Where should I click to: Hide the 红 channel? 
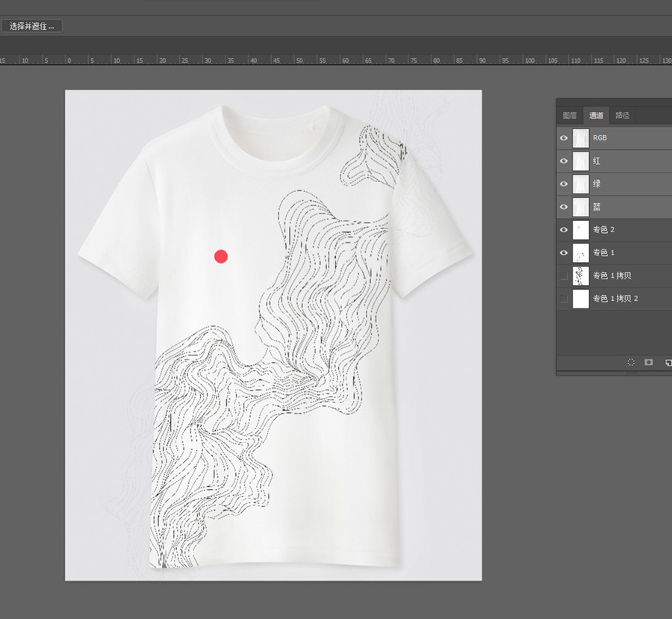(x=564, y=161)
